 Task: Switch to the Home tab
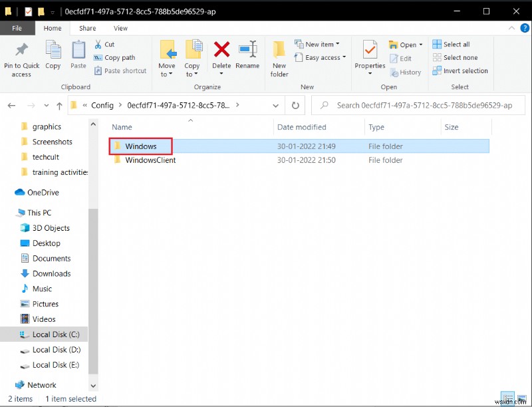click(53, 28)
